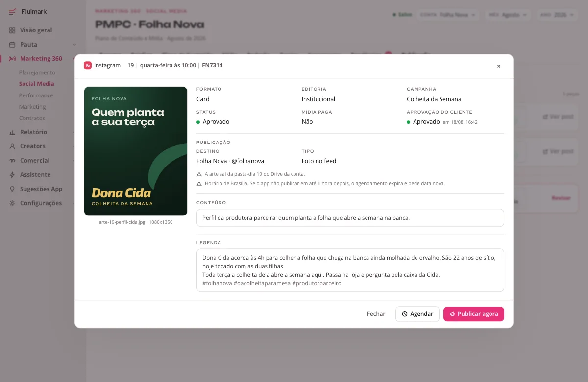This screenshot has height=382, width=588.
Task: Click the Fluimark logo icon
Action: pos(12,11)
